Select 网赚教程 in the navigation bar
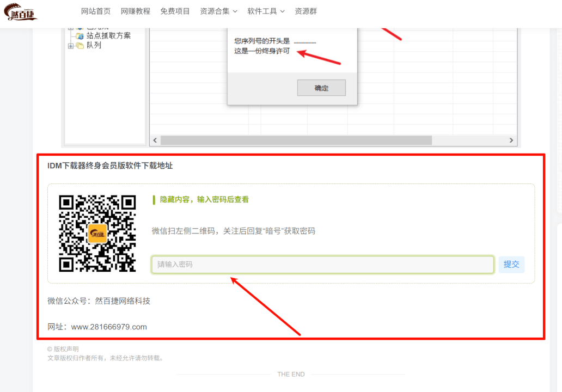This screenshot has height=392, width=562. point(135,11)
